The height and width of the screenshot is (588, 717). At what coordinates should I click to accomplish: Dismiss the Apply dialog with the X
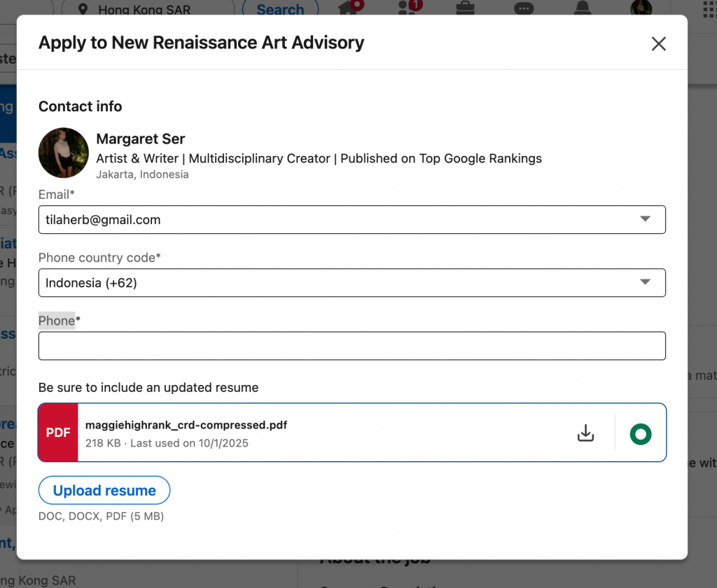point(658,43)
